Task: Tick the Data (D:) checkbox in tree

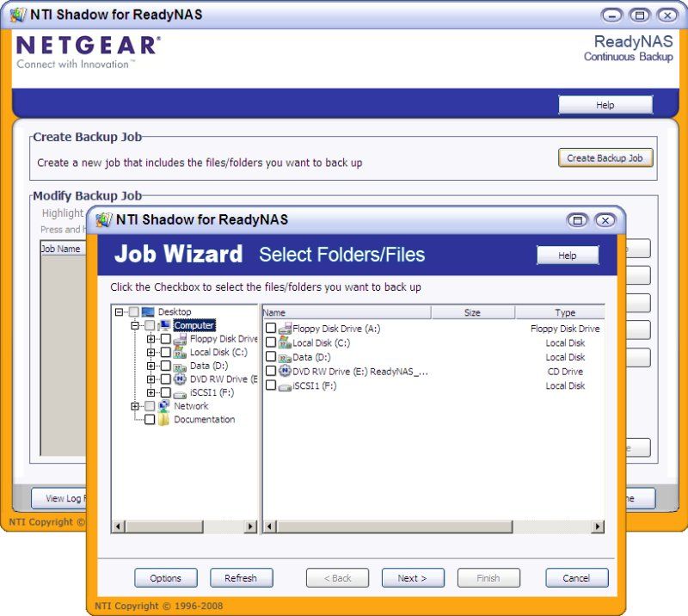Action: pos(165,366)
